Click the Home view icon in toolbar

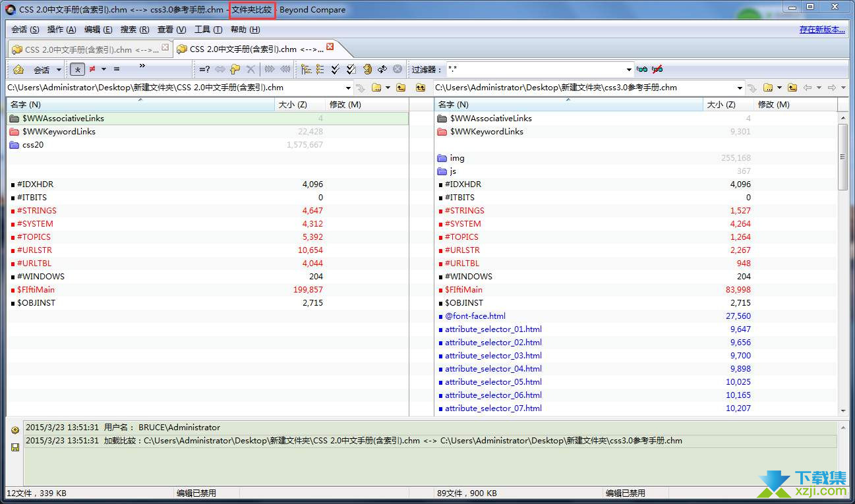point(18,69)
